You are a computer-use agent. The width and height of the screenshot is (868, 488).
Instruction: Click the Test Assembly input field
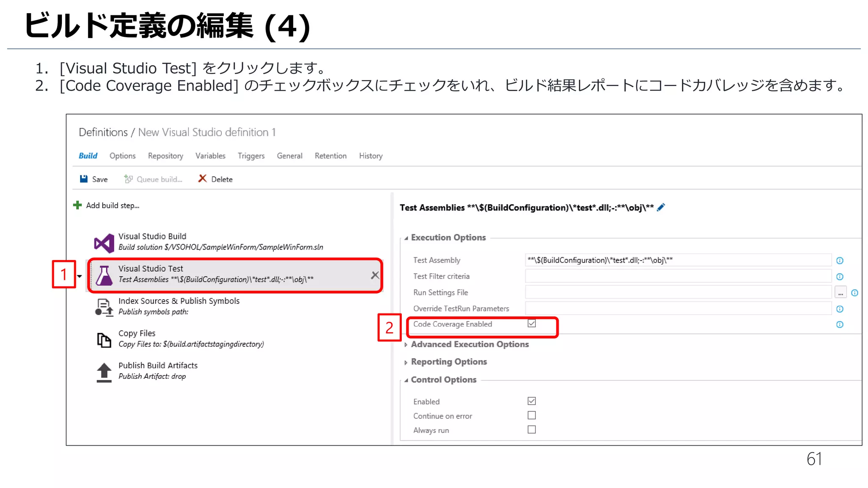click(678, 260)
